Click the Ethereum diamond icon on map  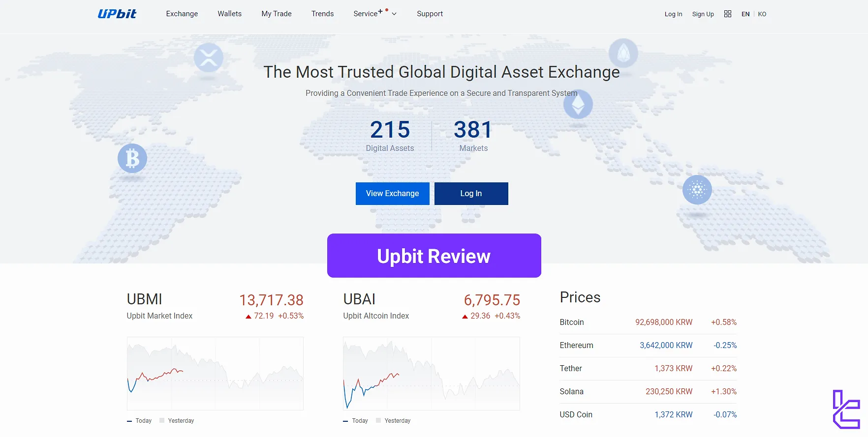(x=578, y=104)
